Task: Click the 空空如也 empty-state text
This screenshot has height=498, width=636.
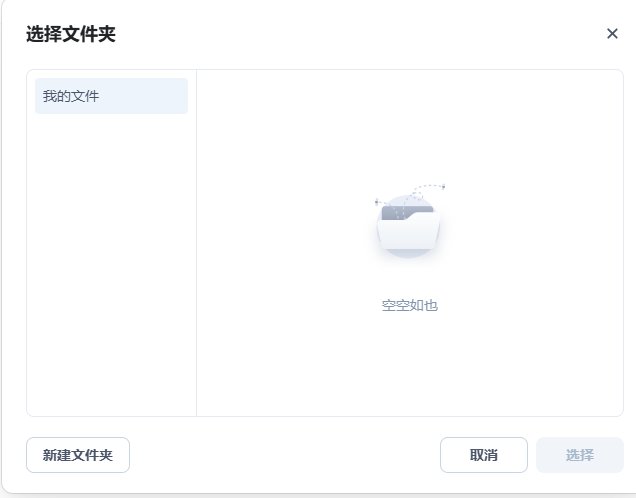Action: (x=410, y=305)
